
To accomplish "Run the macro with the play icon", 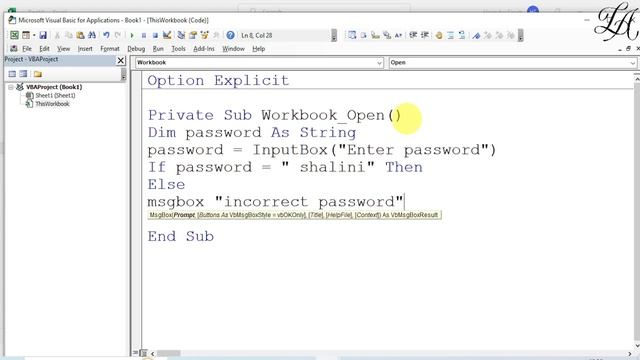I will point(132,36).
